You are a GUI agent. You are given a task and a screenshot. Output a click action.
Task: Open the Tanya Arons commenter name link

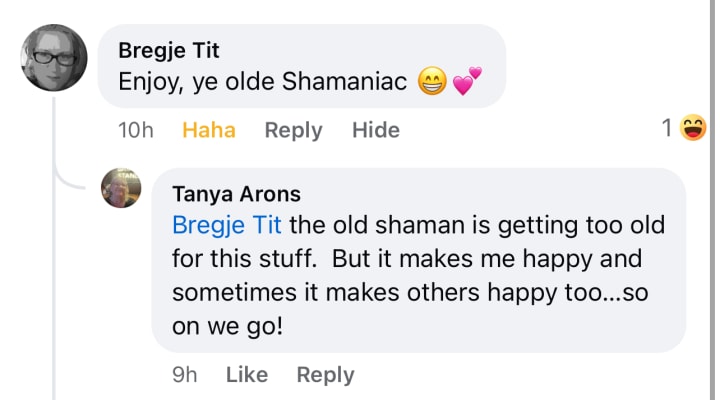[x=236, y=194]
